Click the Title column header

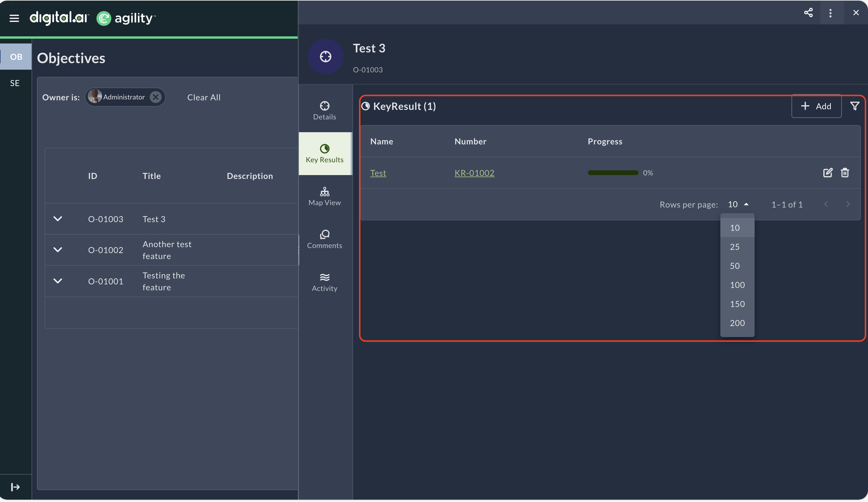152,176
